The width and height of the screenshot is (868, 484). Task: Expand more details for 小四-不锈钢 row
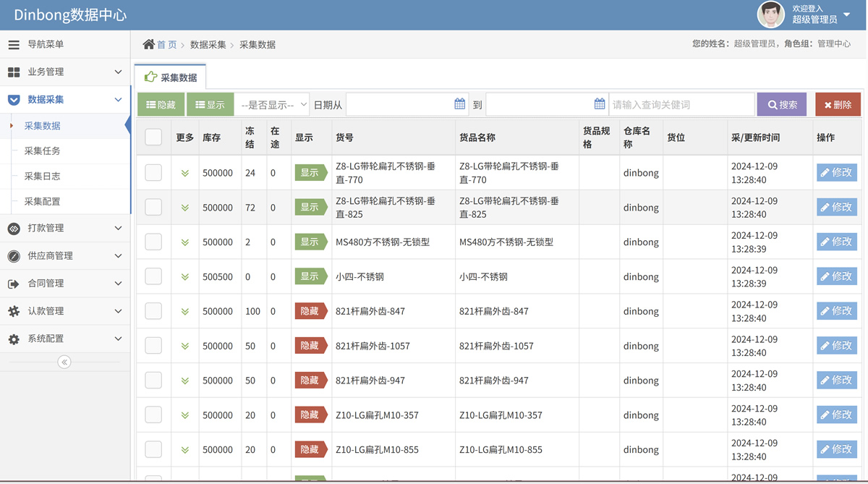point(185,277)
